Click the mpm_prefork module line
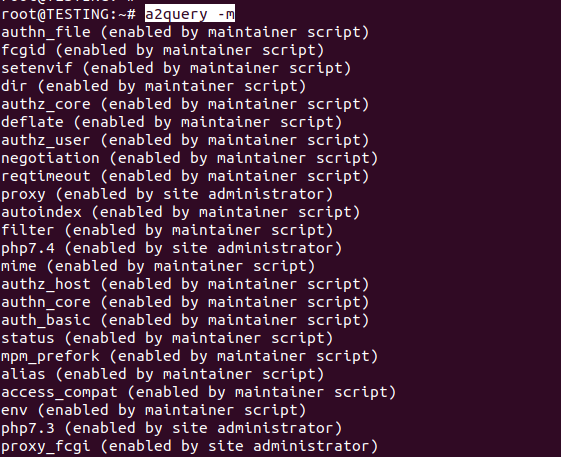Viewport: 561px width, 457px height. tap(189, 356)
